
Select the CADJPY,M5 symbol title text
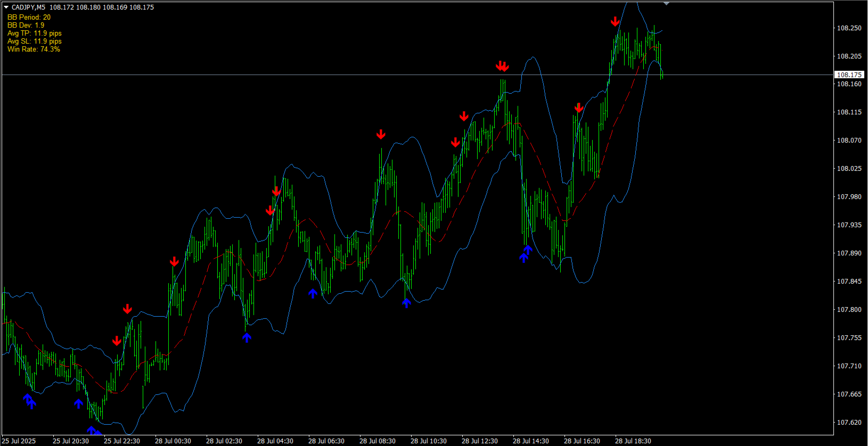point(28,7)
